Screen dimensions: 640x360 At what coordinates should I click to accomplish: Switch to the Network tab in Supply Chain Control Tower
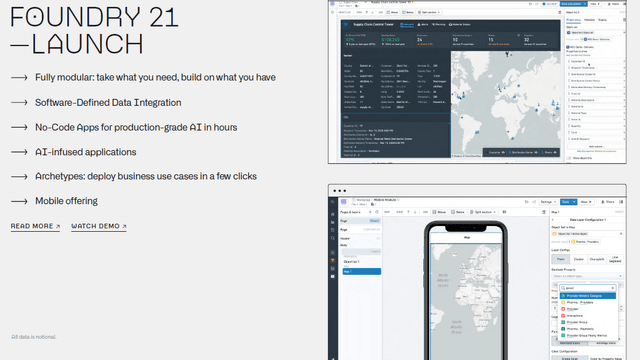click(407, 24)
